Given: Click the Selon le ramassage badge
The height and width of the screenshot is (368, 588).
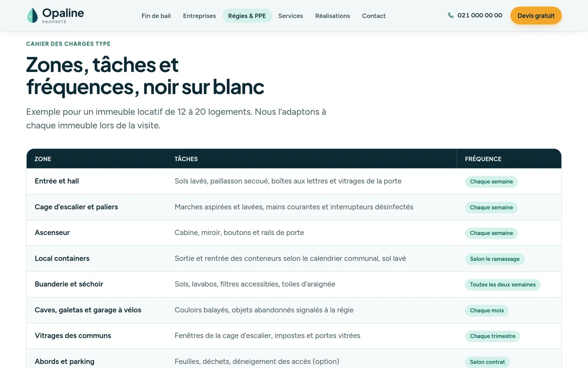Looking at the screenshot, I should click(495, 259).
